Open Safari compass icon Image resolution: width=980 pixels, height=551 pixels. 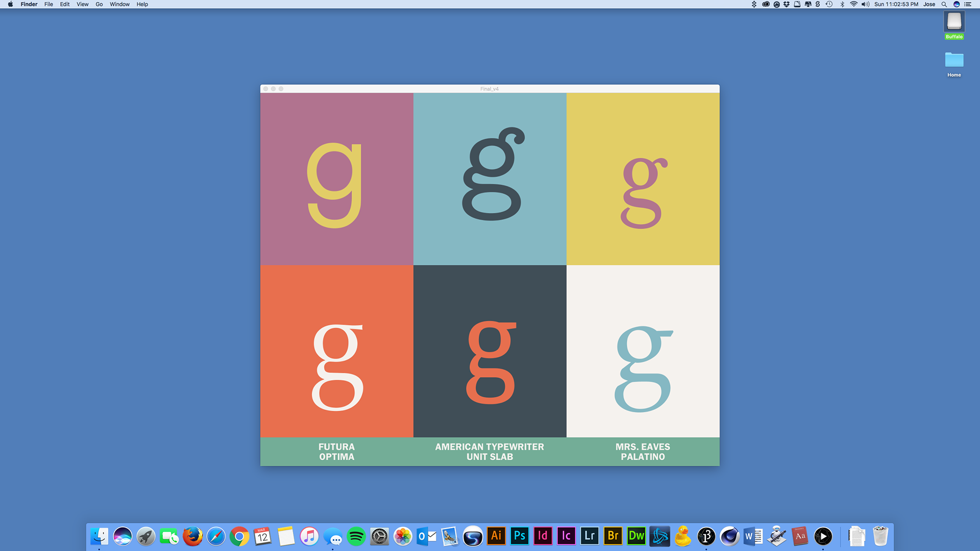click(x=216, y=536)
